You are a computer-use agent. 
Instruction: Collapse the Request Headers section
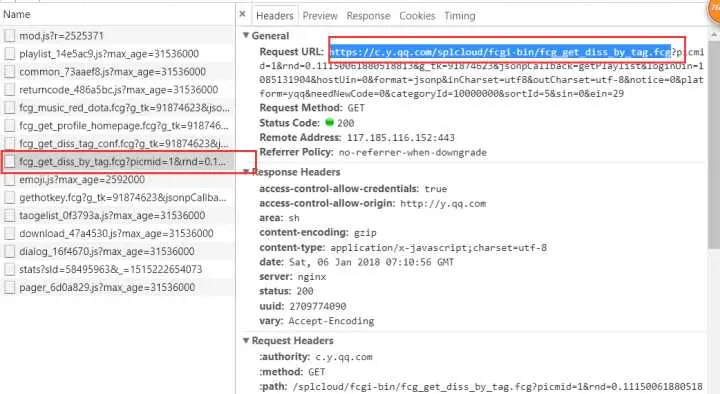tap(246, 340)
